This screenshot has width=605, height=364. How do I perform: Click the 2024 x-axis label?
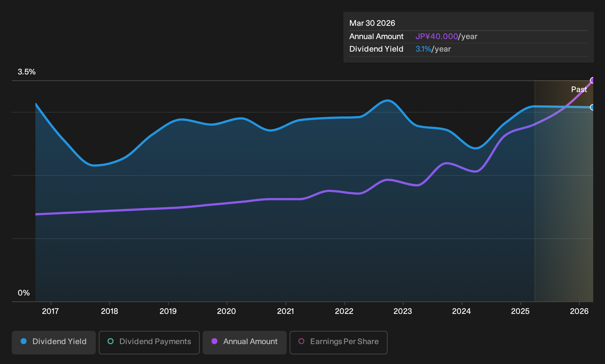461,311
